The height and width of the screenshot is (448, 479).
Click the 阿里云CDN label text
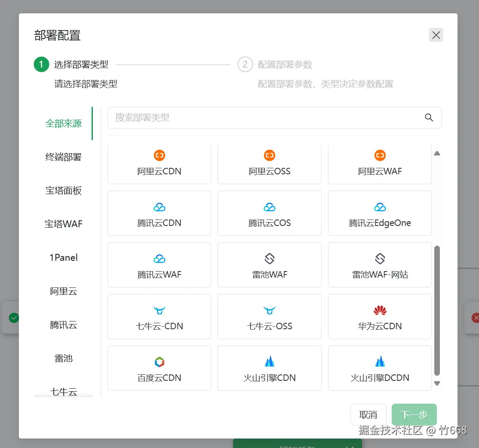pyautogui.click(x=159, y=171)
